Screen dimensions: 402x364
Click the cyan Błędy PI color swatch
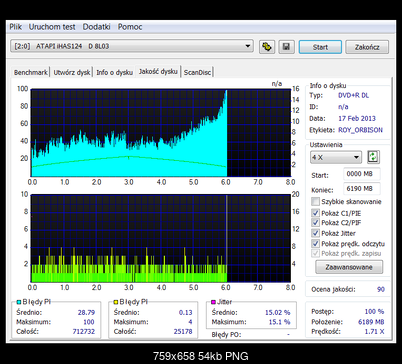19,302
